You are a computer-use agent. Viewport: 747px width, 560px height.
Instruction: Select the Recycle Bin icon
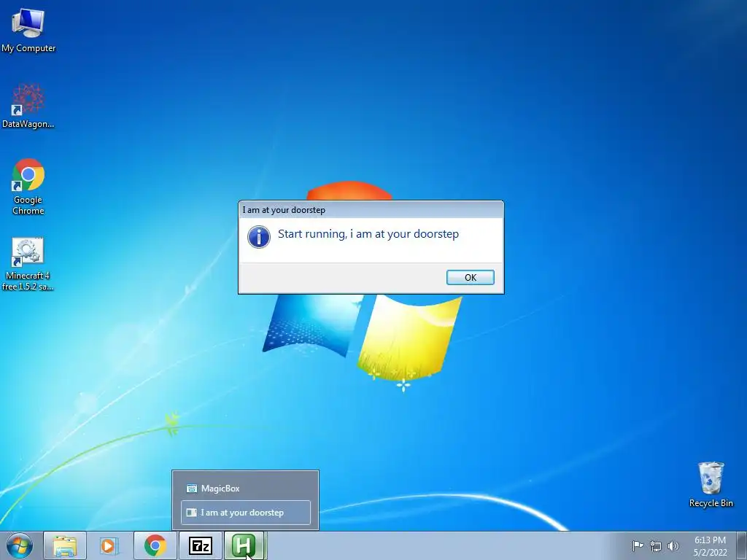(x=711, y=484)
